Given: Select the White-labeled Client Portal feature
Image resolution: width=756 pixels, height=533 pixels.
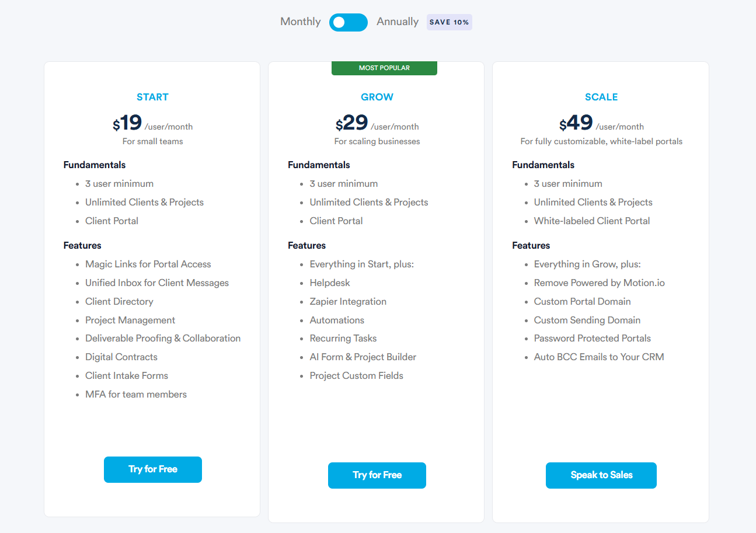Looking at the screenshot, I should (591, 221).
